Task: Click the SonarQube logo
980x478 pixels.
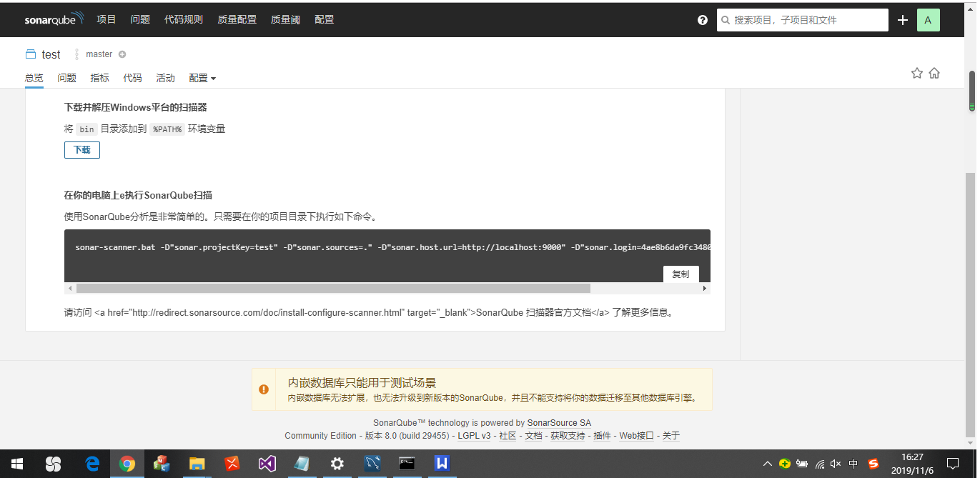Action: tap(54, 19)
